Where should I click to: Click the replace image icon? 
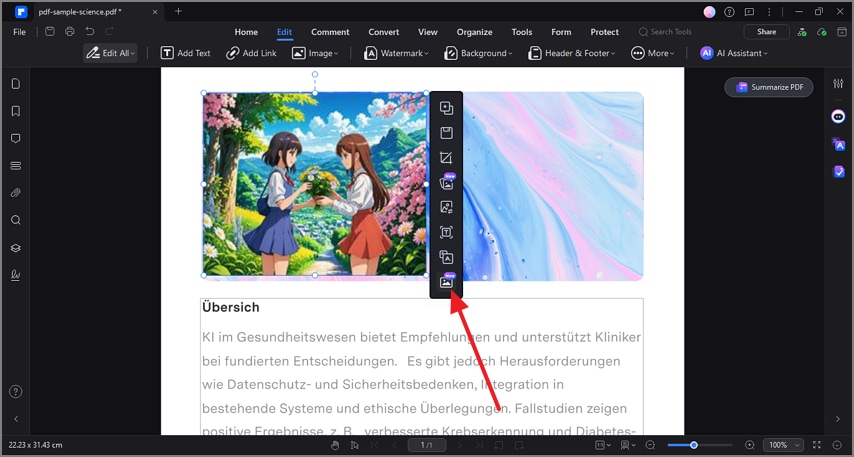tap(446, 208)
